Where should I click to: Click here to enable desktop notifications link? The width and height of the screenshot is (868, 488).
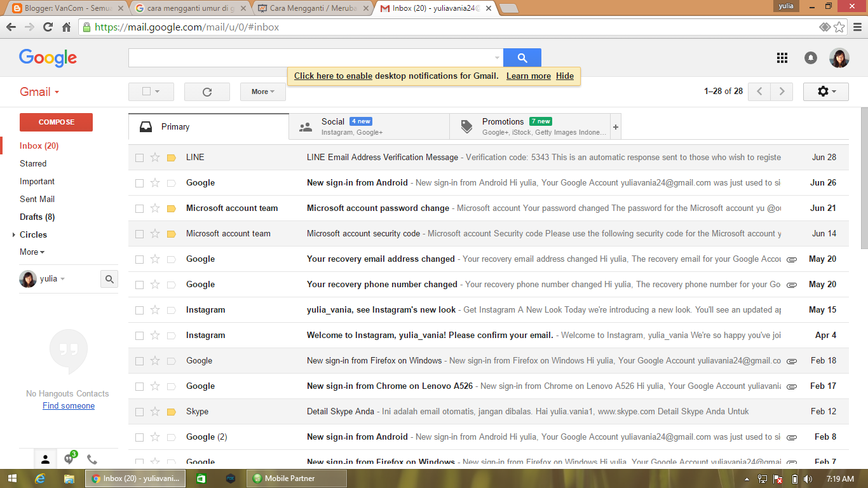click(333, 76)
